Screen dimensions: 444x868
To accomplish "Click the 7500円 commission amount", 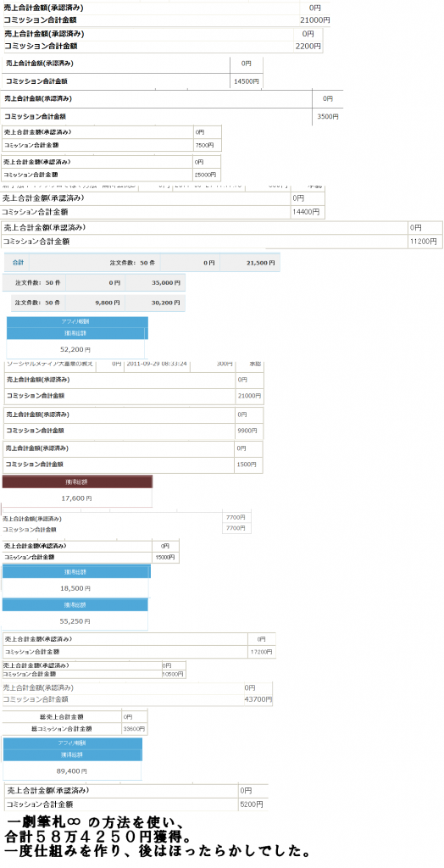I will [203, 145].
